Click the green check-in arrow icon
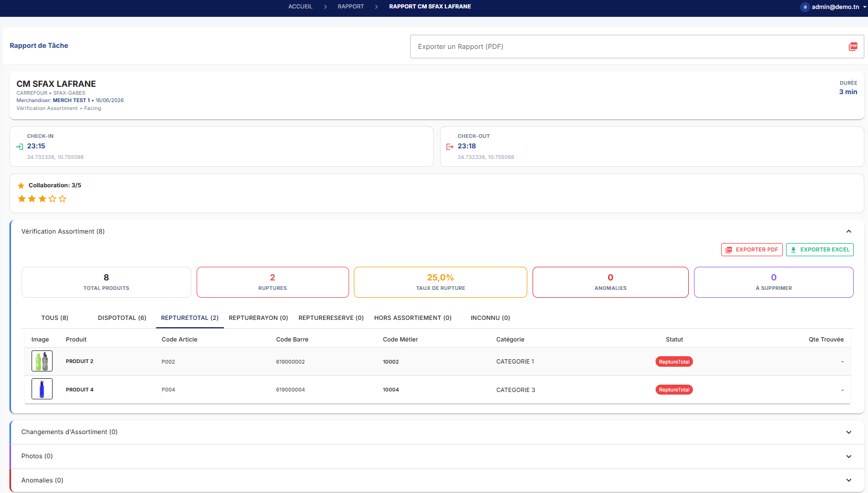The width and height of the screenshot is (868, 493). [19, 147]
